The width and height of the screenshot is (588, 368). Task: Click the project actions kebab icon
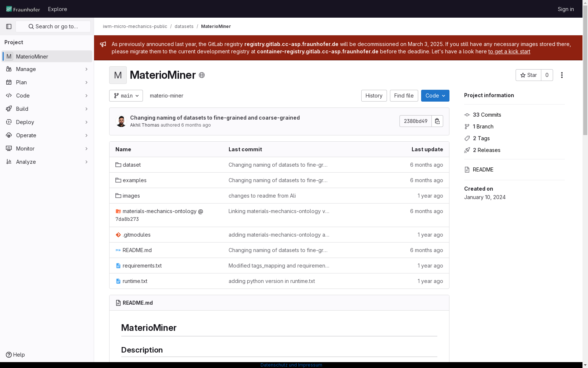click(x=562, y=75)
